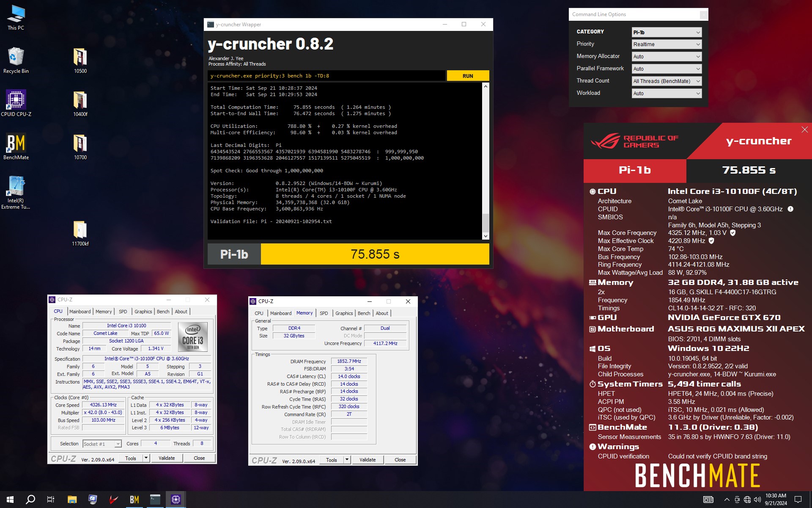812x508 pixels.
Task: Click the Windows Start button
Action: (x=10, y=500)
